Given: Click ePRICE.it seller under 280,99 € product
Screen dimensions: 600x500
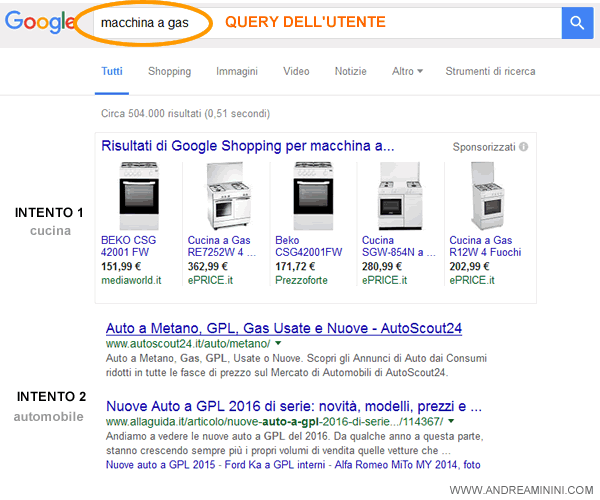Looking at the screenshot, I should point(385,280).
